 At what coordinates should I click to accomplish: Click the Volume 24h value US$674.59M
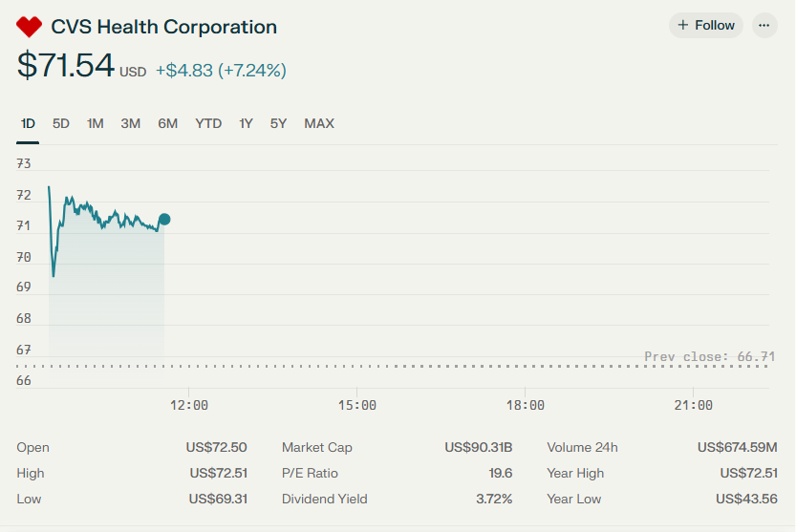click(737, 447)
